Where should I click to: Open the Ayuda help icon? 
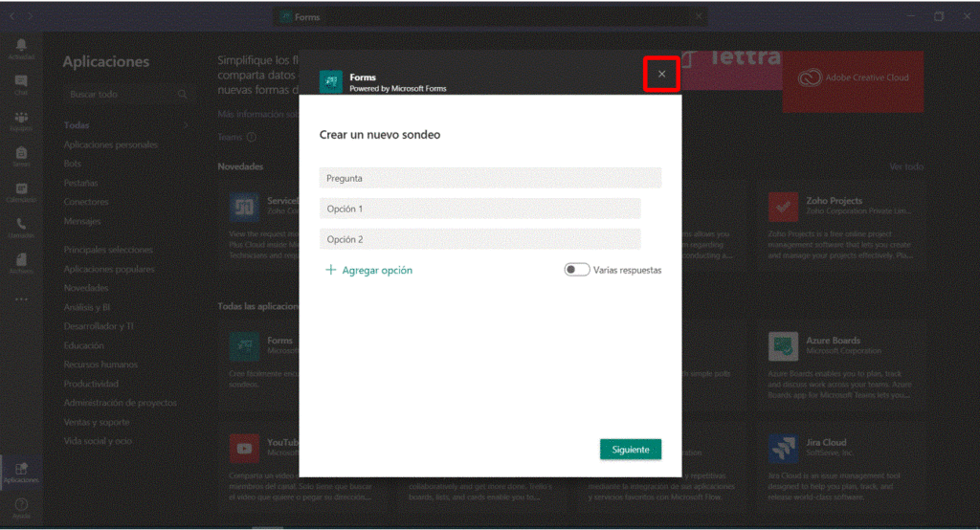[21, 507]
